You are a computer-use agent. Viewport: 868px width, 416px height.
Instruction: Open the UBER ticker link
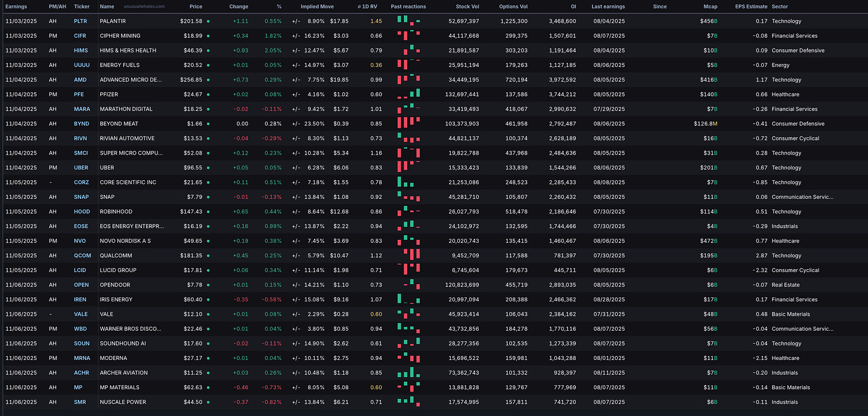[81, 168]
